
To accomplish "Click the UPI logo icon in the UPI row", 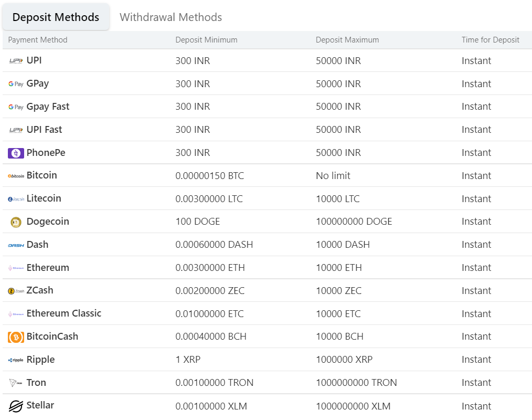I will (x=16, y=61).
